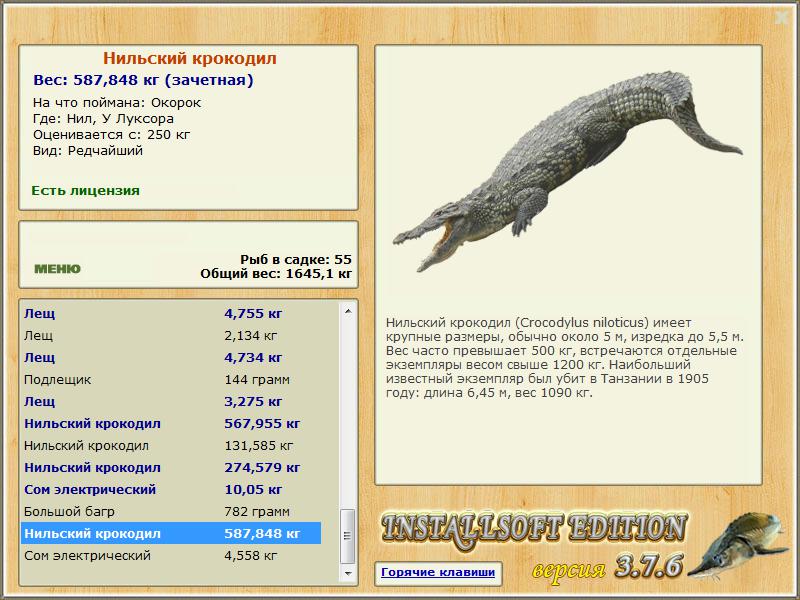Select Нильский крокодил 567,955 кг row
The image size is (800, 600).
click(x=171, y=423)
